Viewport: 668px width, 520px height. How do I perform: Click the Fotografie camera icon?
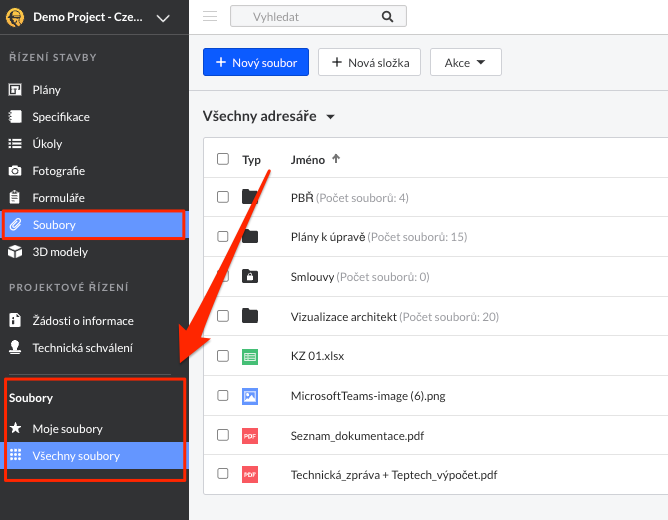pyautogui.click(x=15, y=171)
